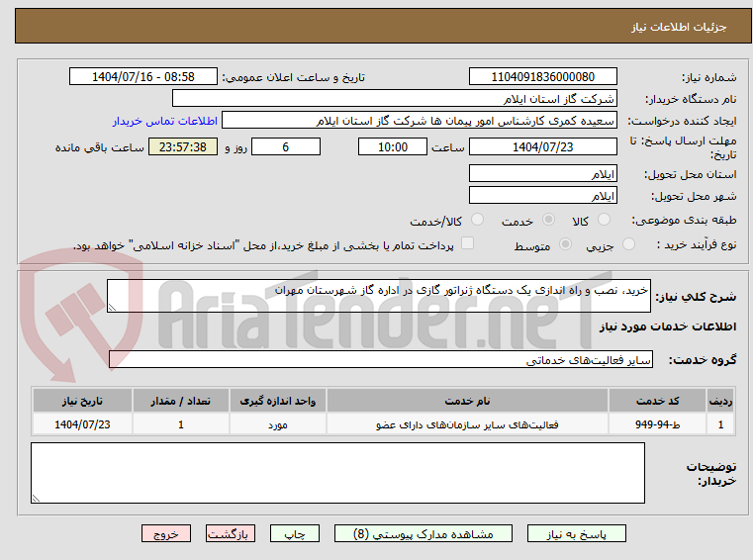Screen dimensions: 753x560
Task: Click the تعداد / مقدار column header
Action: 180,401
